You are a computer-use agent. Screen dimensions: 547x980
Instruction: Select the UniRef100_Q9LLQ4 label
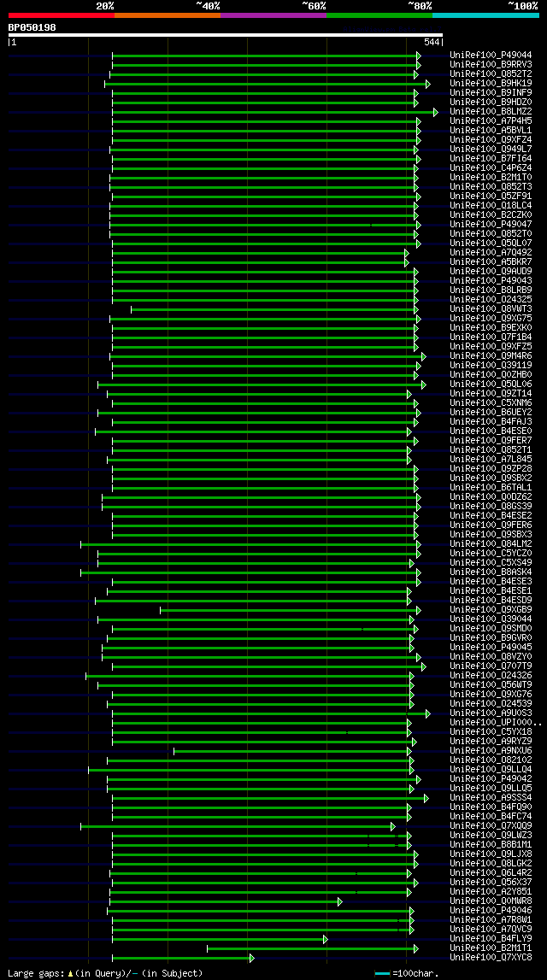(491, 769)
